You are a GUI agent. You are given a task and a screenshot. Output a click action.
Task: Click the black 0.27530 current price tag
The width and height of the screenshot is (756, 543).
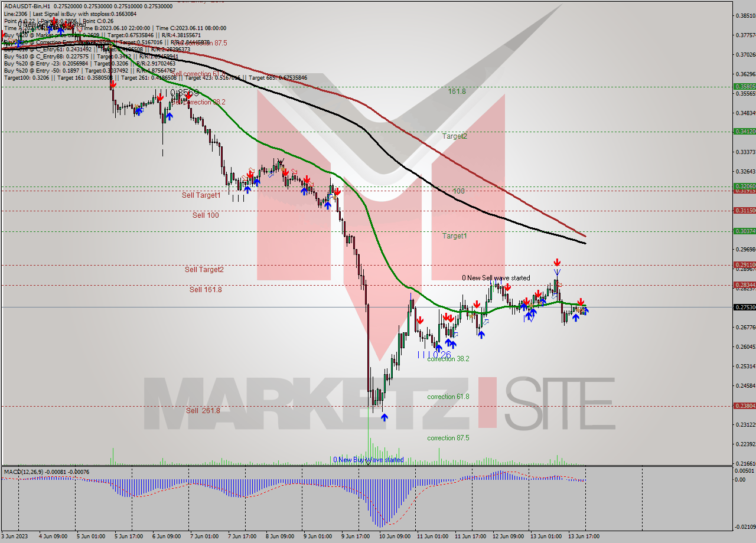pos(744,308)
